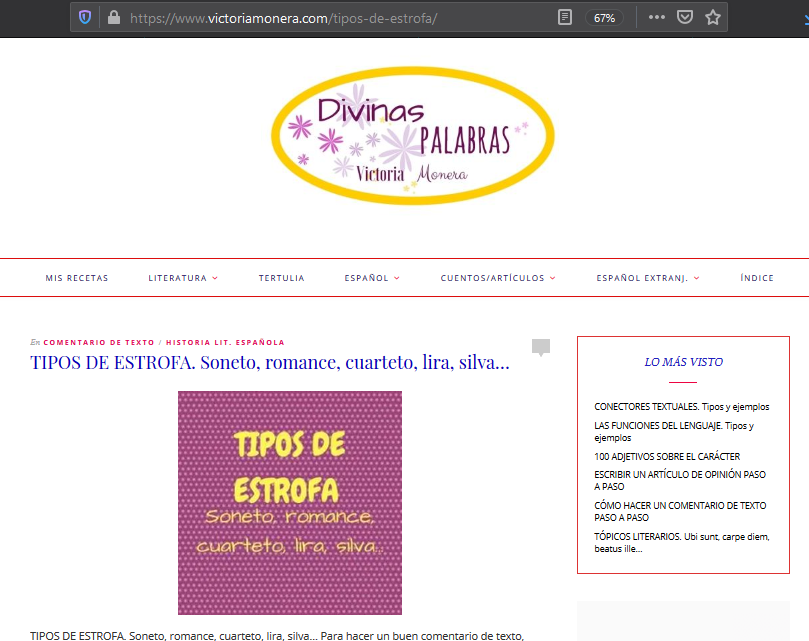Click the comments speech bubble icon

click(541, 348)
